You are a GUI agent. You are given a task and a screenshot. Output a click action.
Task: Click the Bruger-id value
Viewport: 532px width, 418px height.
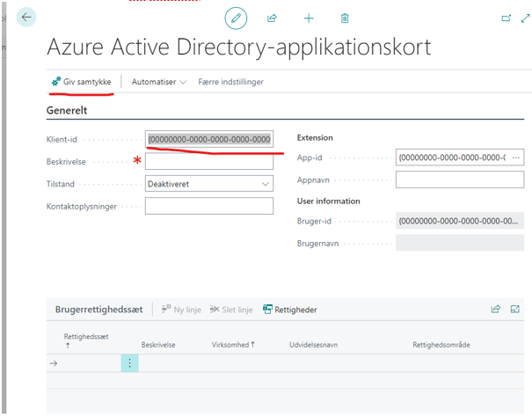pyautogui.click(x=460, y=221)
